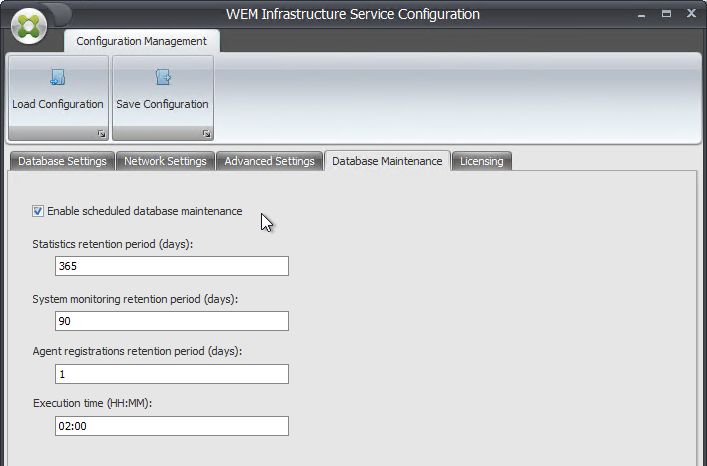Image resolution: width=707 pixels, height=466 pixels.
Task: Go to the Licensing tab
Action: coord(482,161)
